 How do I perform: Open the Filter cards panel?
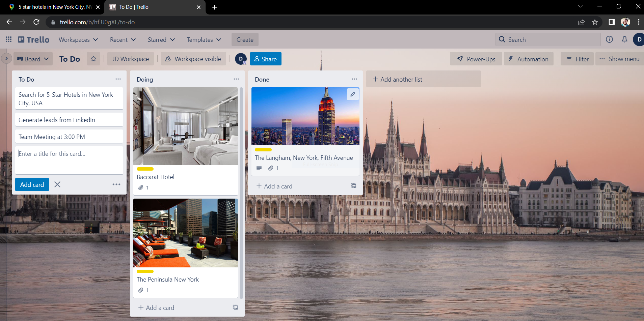pyautogui.click(x=577, y=59)
